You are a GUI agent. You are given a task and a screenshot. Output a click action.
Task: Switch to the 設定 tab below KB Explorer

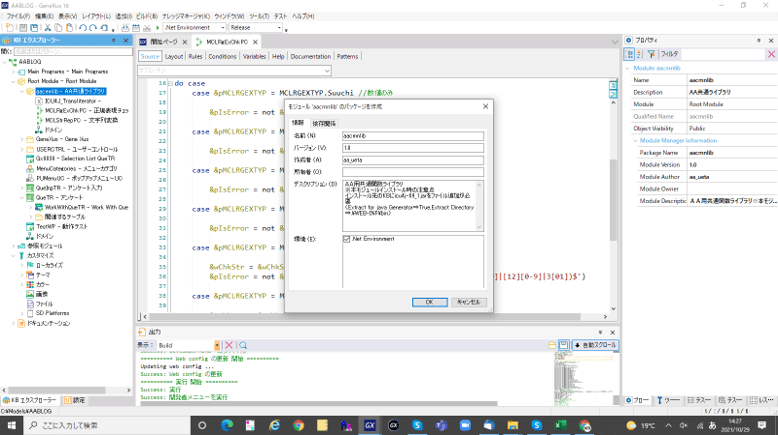point(74,400)
